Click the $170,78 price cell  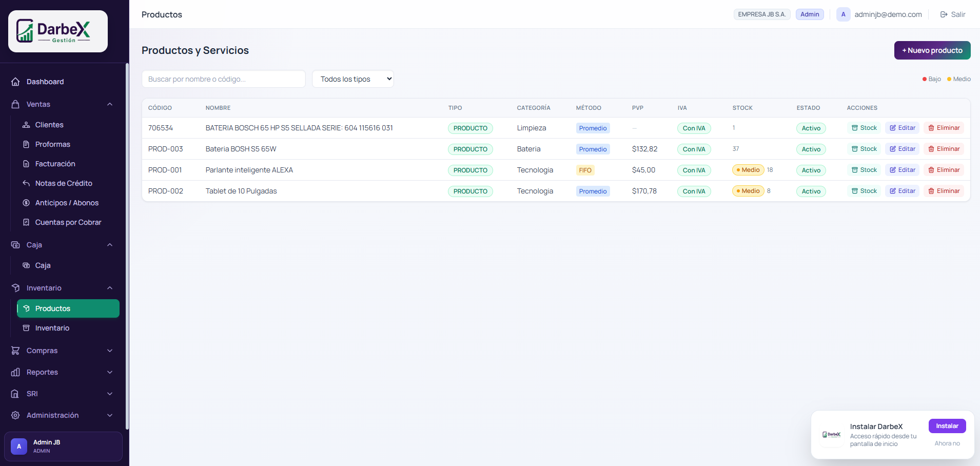click(644, 191)
